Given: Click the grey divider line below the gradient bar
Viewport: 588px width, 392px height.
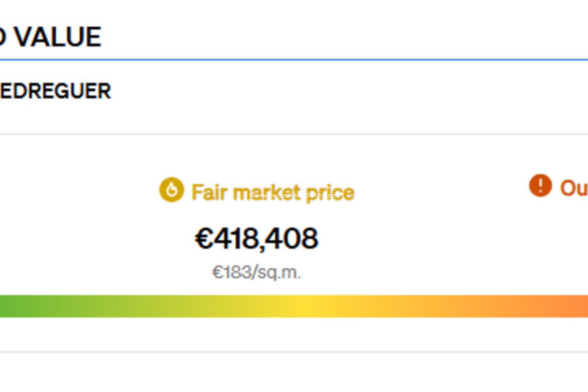Looking at the screenshot, I should pos(294,352).
